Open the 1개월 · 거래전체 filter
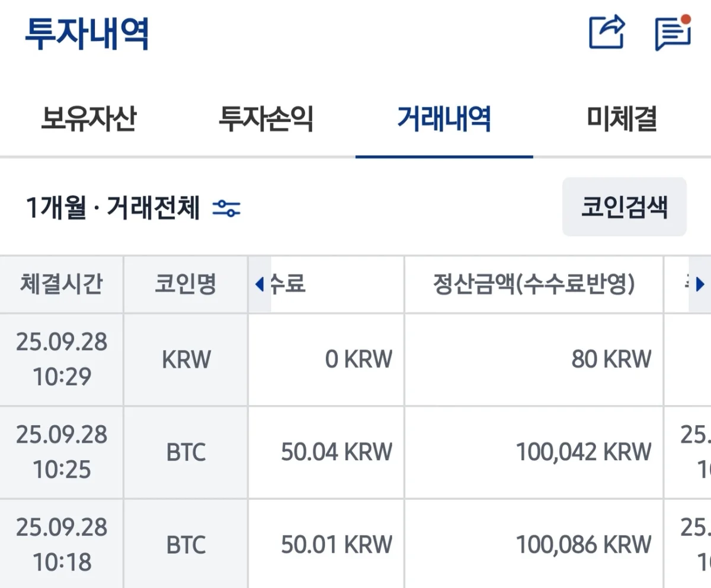This screenshot has width=711, height=588. (113, 208)
